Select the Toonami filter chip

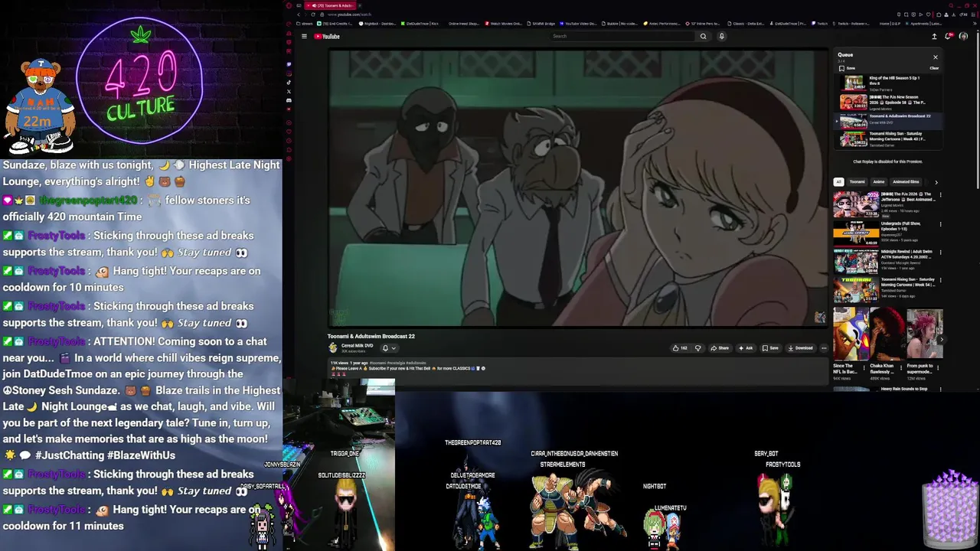point(857,182)
